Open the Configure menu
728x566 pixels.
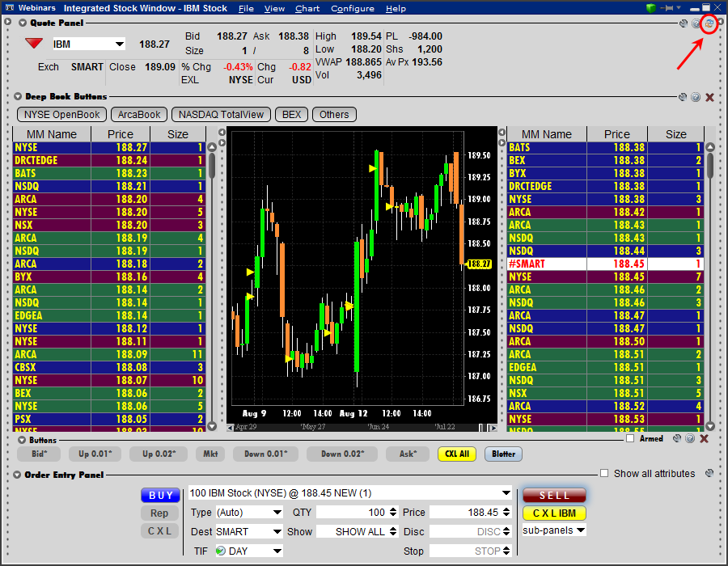(x=353, y=8)
